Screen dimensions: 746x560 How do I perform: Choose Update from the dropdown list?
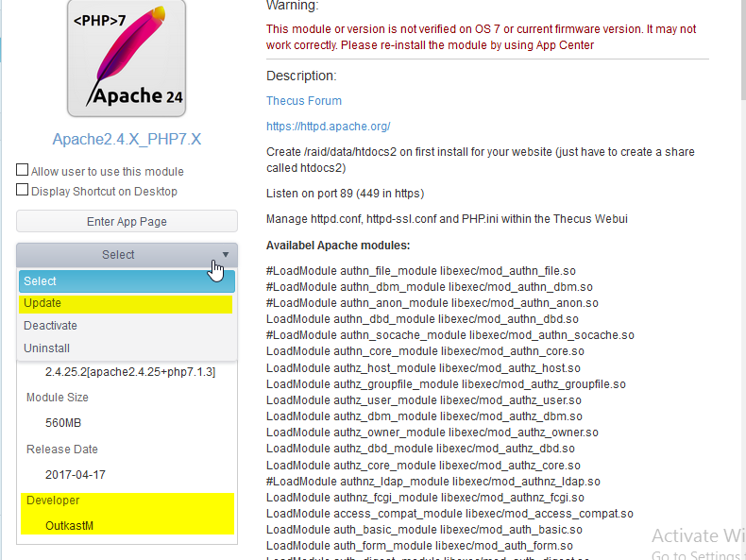(126, 303)
